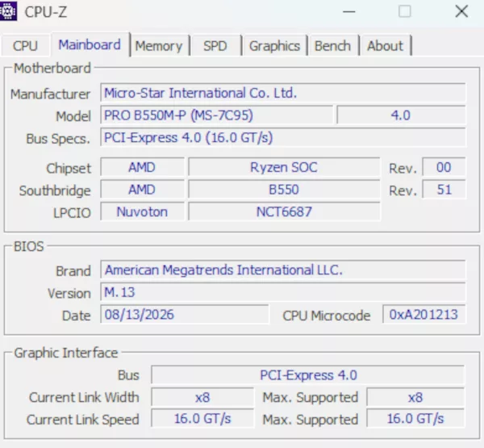Click the B550 southbridge field

pos(284,190)
